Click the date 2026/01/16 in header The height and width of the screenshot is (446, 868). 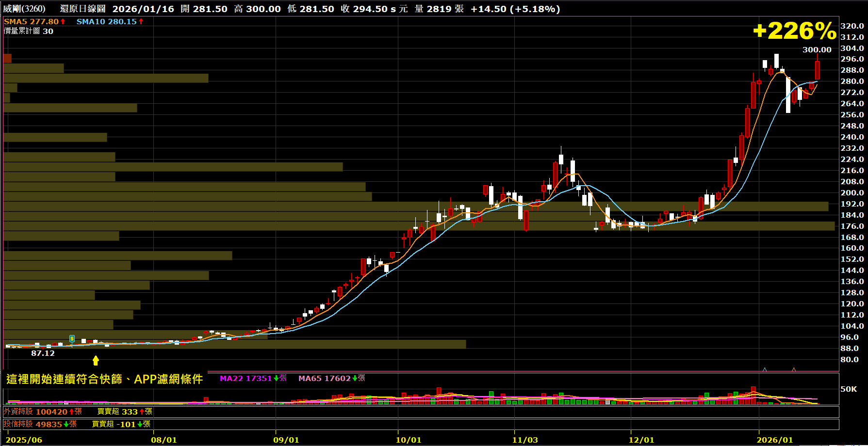coord(143,9)
